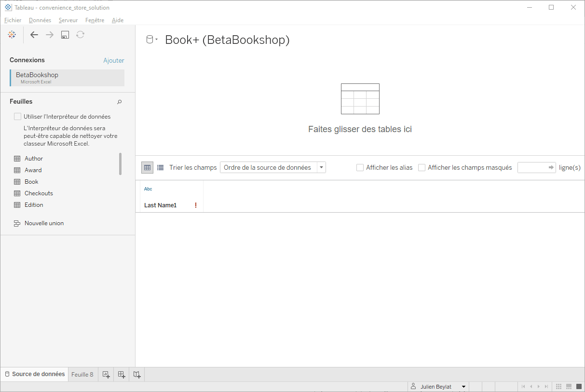The height and width of the screenshot is (392, 585).
Task: Show sheet sorter view in status bar
Action: [559, 387]
